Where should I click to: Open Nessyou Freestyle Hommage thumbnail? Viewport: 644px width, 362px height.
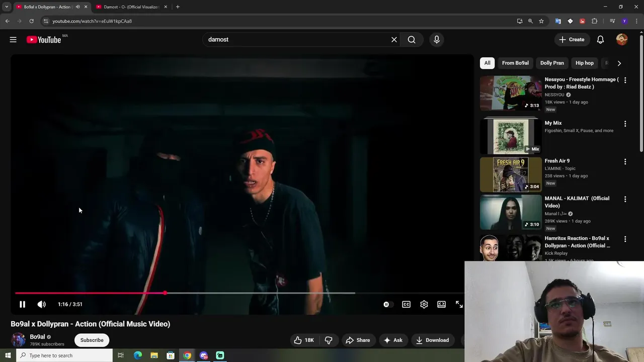coord(511,93)
